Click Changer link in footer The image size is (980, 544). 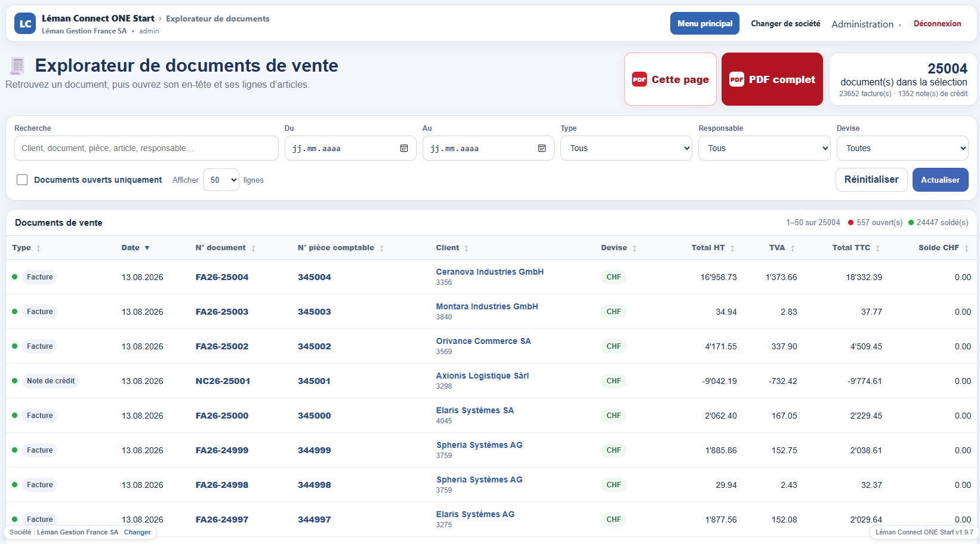[137, 532]
